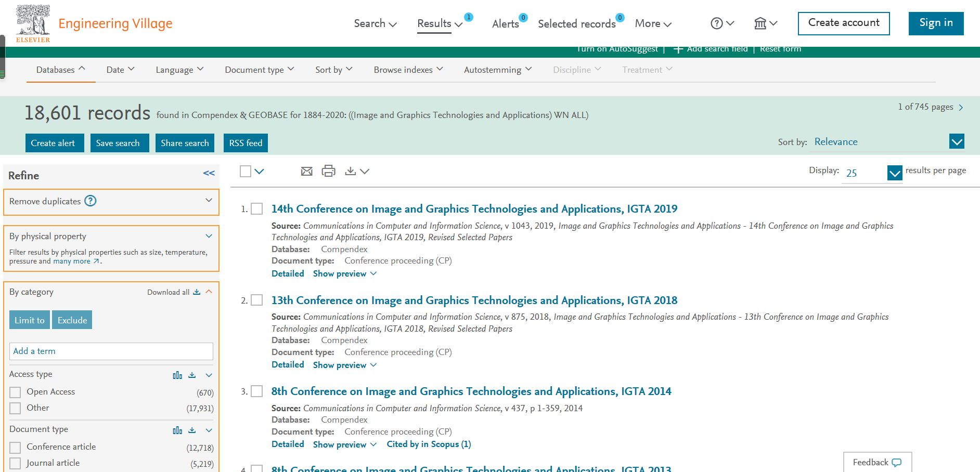Check the Journal article filter
This screenshot has height=472, width=980.
click(x=16, y=463)
